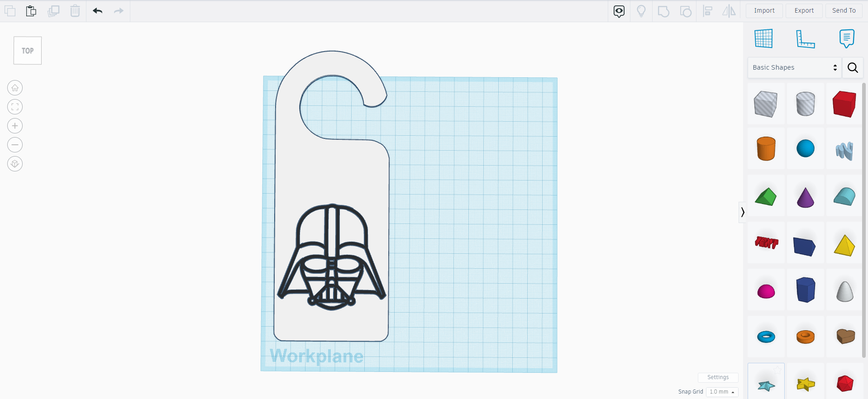Click the TOP view cube
Viewport: 868px width, 399px height.
coord(28,51)
